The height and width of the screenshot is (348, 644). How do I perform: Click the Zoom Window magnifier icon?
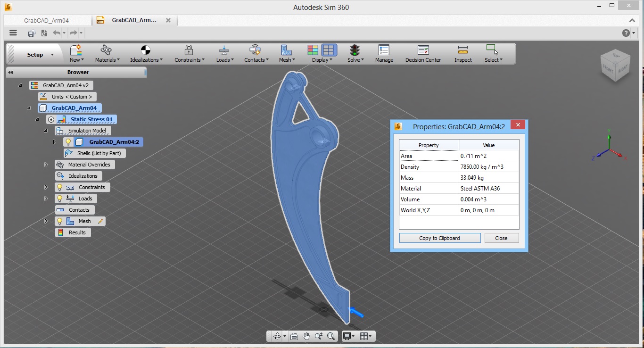[331, 336]
